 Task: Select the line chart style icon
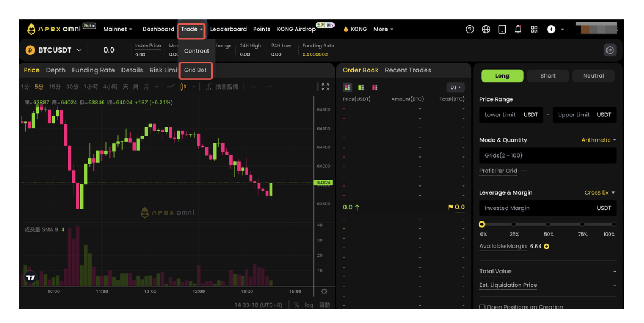coord(171,87)
